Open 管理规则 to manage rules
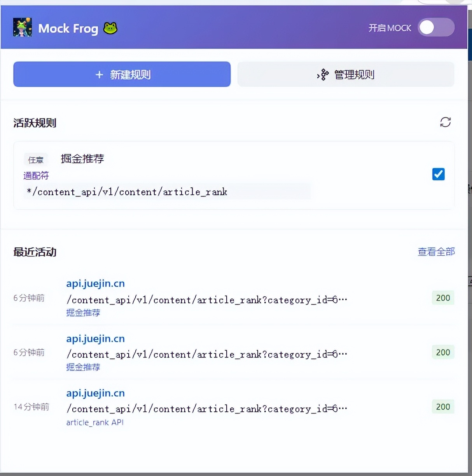The width and height of the screenshot is (472, 476). pos(346,74)
